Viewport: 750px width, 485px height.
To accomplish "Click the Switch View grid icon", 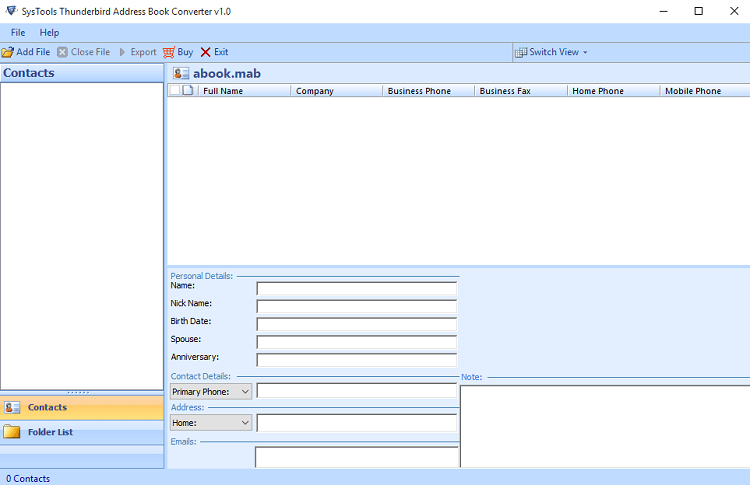I will (521, 52).
